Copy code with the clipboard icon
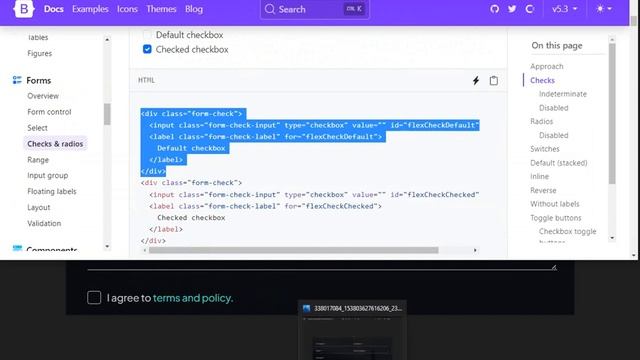 click(x=493, y=80)
